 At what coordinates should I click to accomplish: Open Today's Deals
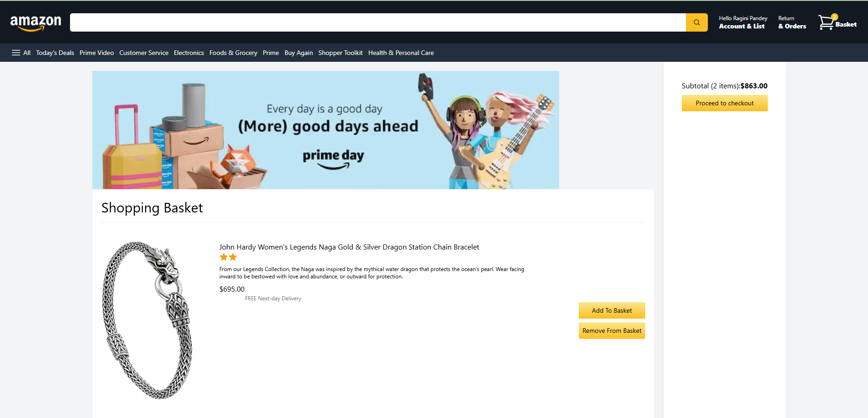(x=55, y=53)
